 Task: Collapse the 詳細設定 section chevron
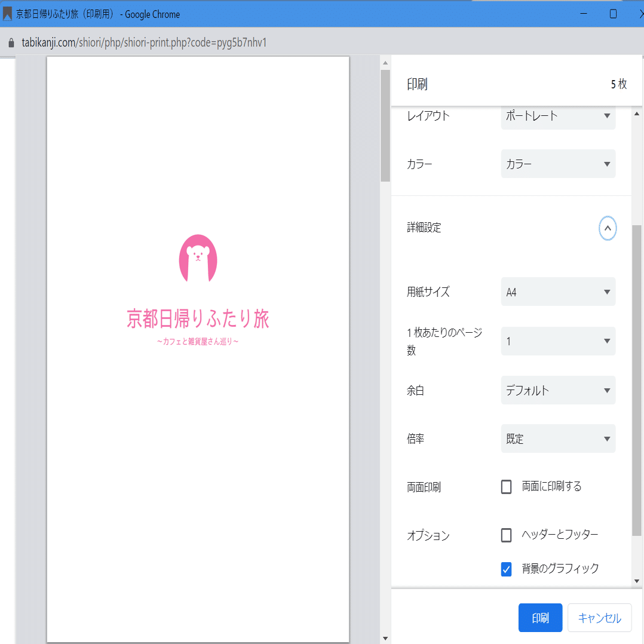click(x=608, y=228)
